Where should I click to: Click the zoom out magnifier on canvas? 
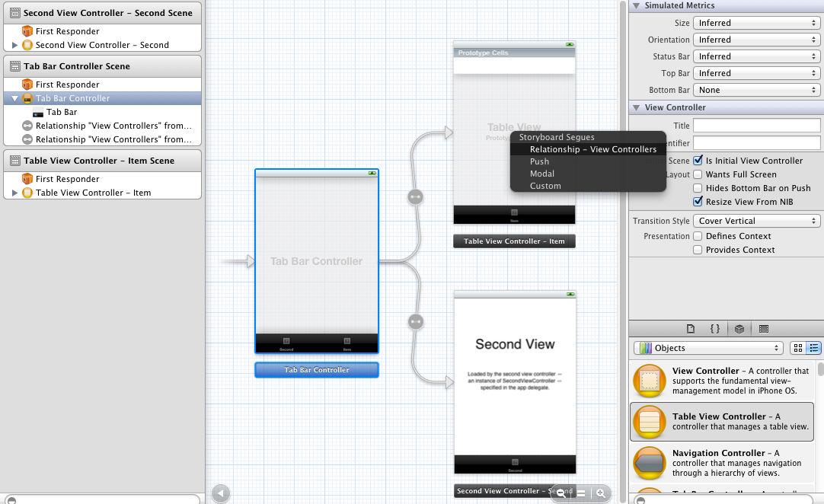coord(561,493)
